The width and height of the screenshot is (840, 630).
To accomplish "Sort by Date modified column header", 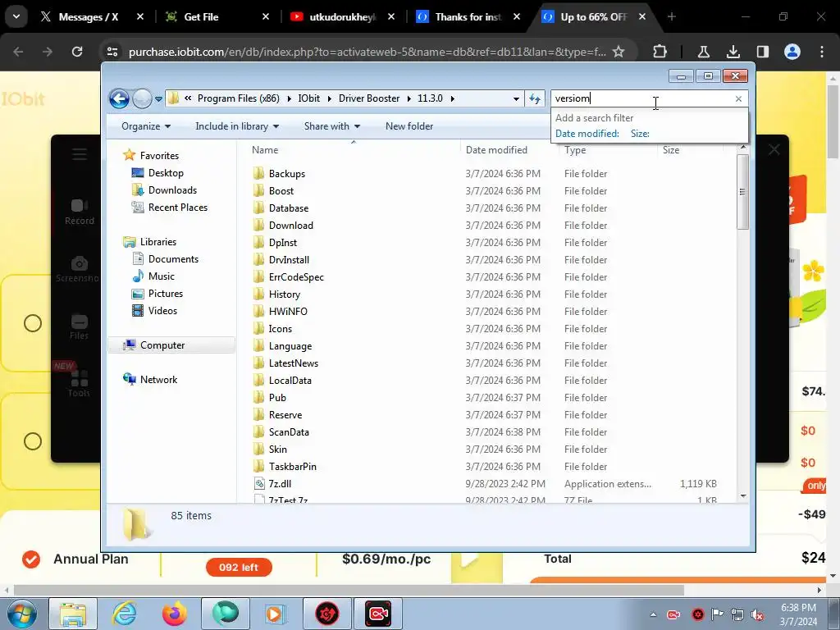I will tap(496, 150).
